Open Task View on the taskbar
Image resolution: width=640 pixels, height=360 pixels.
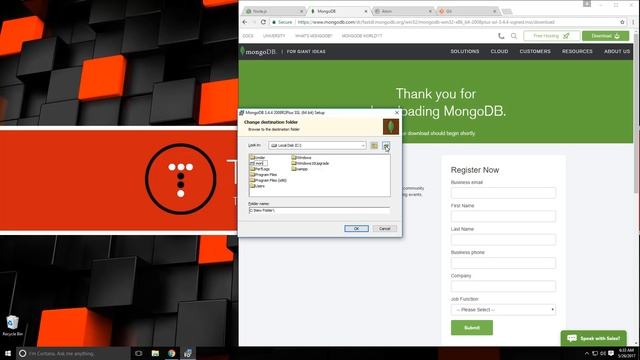click(x=139, y=353)
